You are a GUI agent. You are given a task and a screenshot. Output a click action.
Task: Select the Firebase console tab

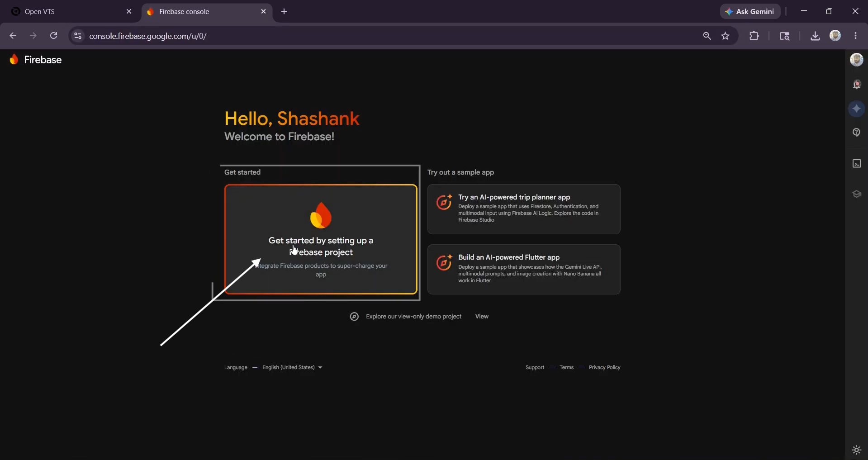tap(207, 12)
